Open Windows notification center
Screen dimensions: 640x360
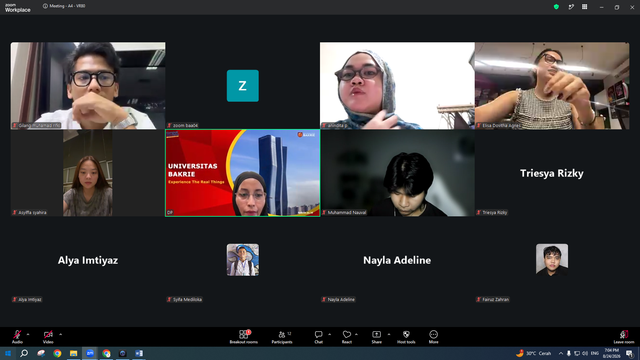[x=629, y=353]
